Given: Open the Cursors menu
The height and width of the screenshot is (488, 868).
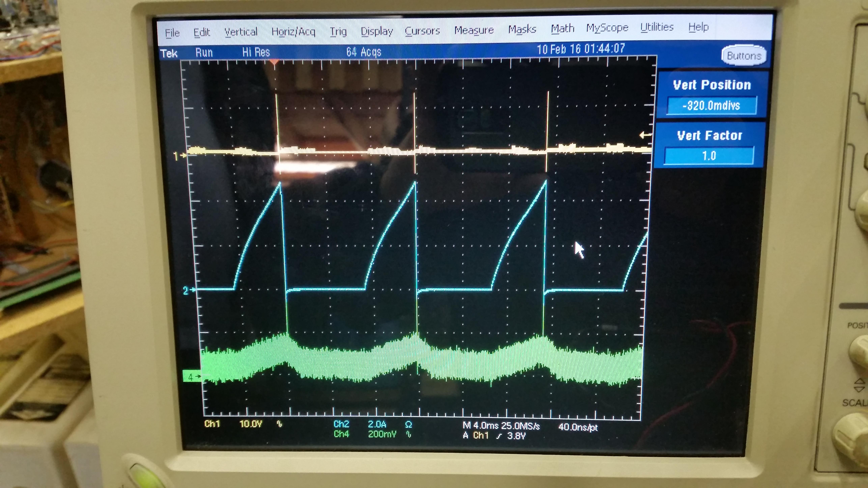Looking at the screenshot, I should [422, 31].
